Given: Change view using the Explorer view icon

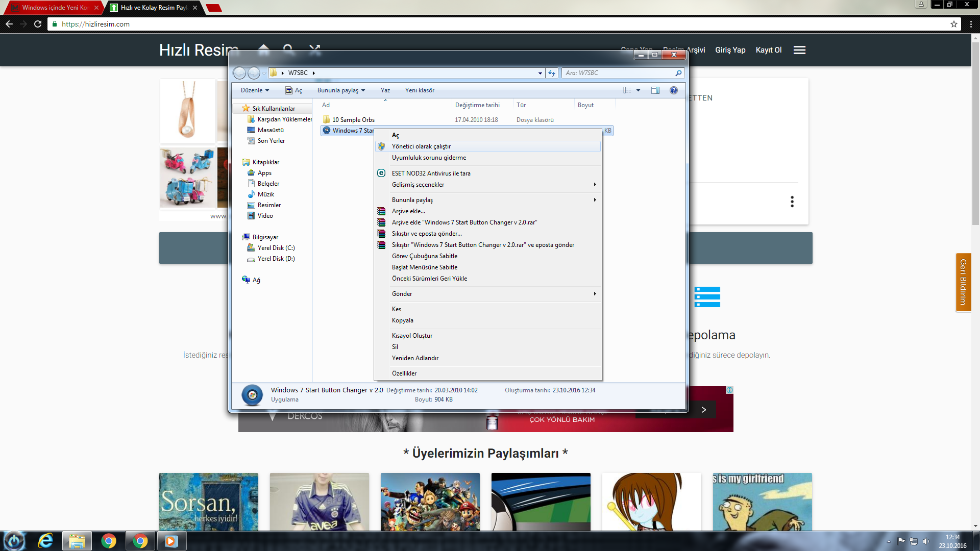Looking at the screenshot, I should tap(627, 90).
